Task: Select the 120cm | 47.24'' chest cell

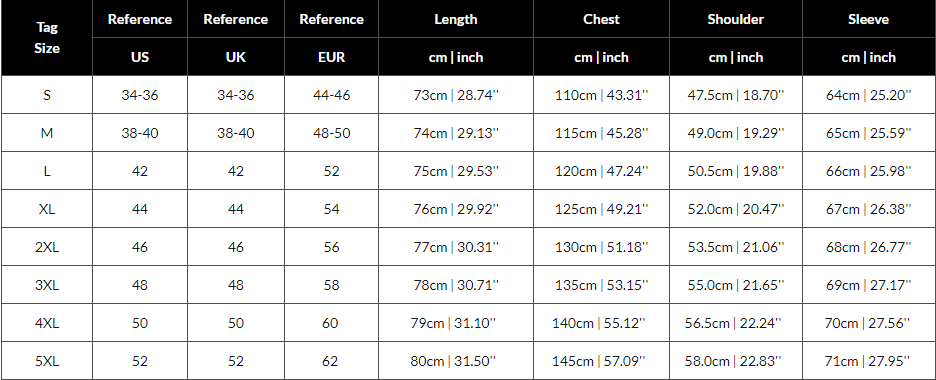Action: pos(601,171)
